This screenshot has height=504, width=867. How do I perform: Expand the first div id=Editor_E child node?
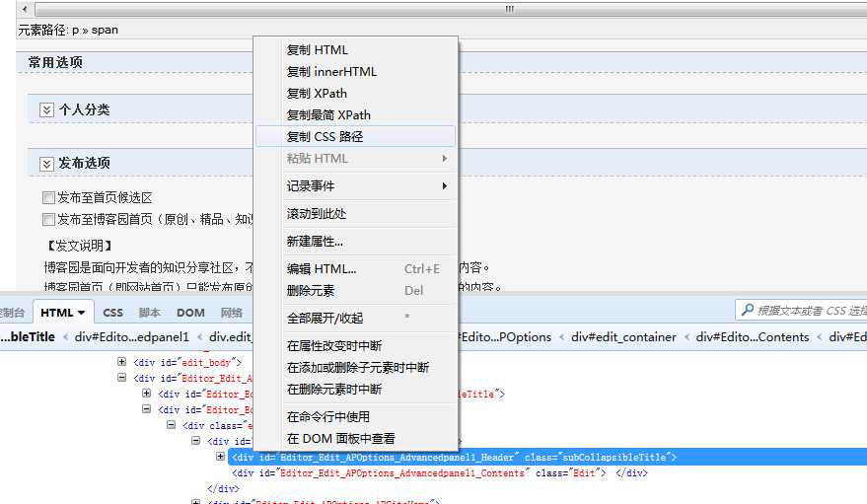pos(147,394)
